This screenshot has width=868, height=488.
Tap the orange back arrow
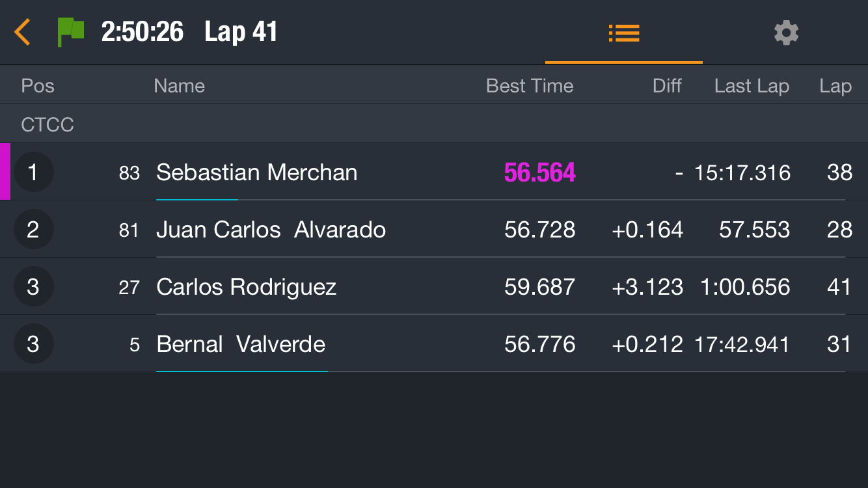pos(23,32)
